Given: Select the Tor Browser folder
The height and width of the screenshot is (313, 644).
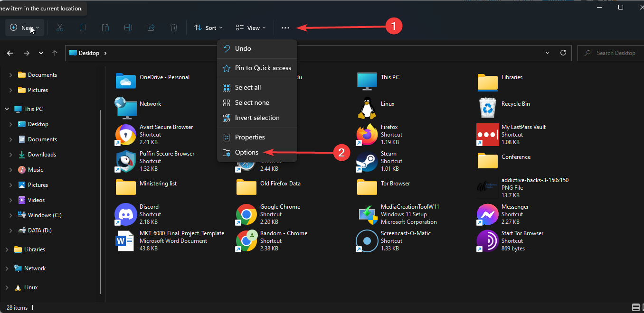Looking at the screenshot, I should pyautogui.click(x=384, y=187).
